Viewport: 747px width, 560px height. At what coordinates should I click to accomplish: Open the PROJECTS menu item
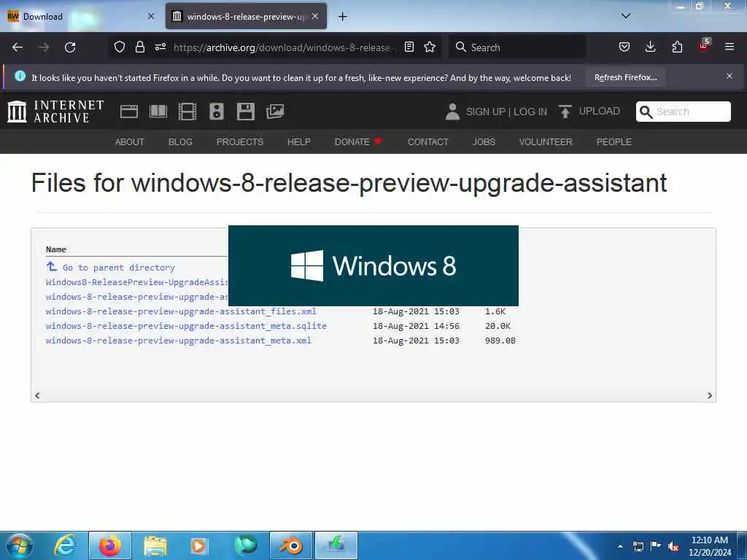239,142
